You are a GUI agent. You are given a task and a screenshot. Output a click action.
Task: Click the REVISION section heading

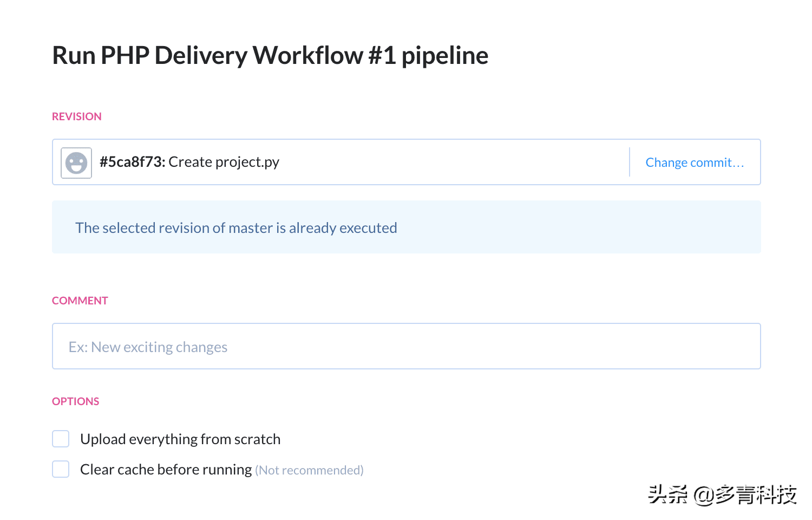77,116
